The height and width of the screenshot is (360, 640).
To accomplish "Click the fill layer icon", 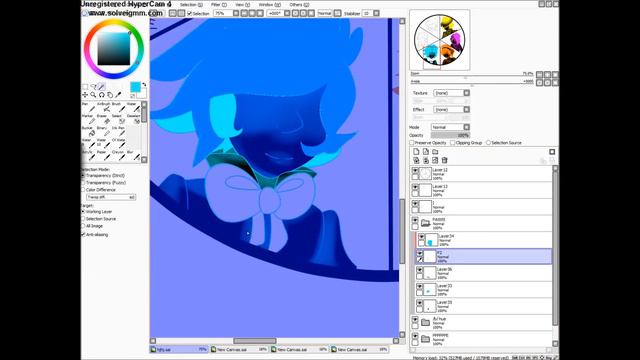I will coord(435,160).
